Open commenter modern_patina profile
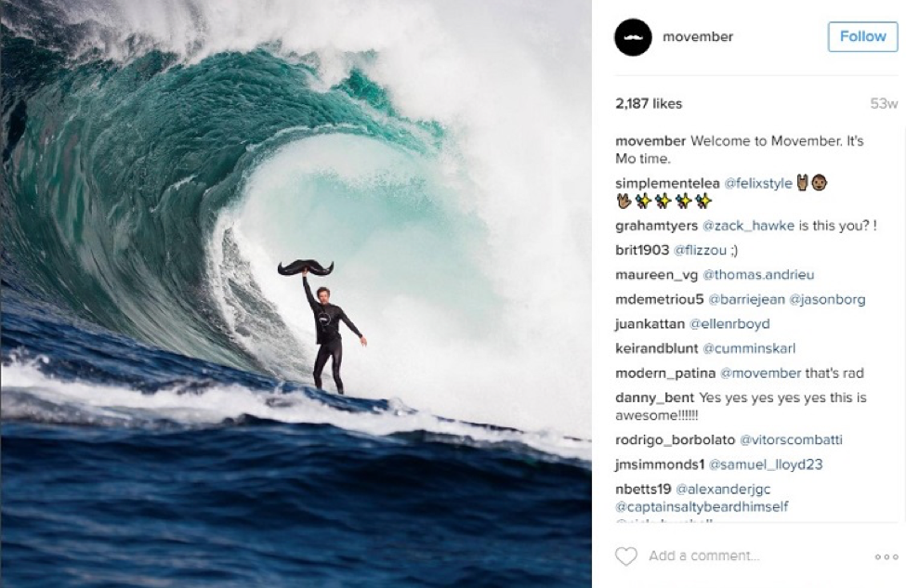Viewport: 906px width, 588px height. point(665,373)
